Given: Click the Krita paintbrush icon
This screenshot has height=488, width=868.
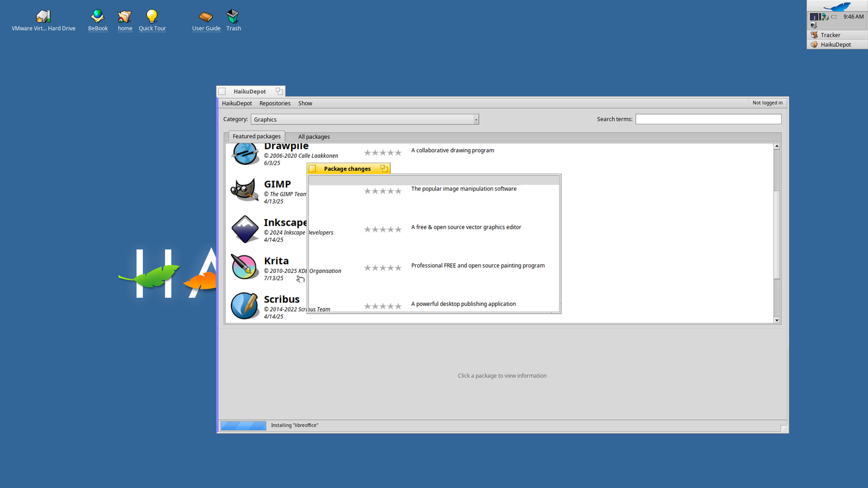Looking at the screenshot, I should [245, 267].
